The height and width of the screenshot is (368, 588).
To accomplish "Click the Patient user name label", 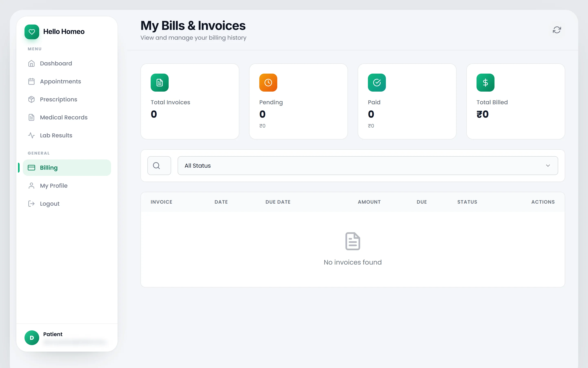I will coord(53,334).
